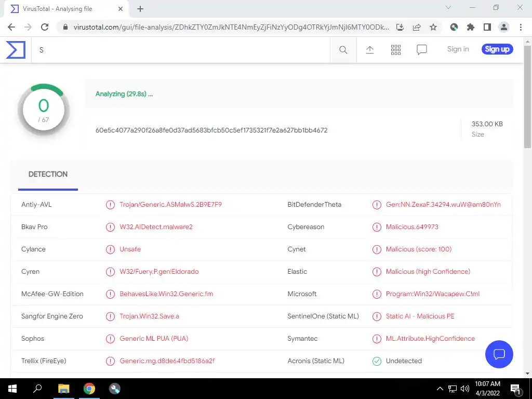Image resolution: width=532 pixels, height=399 pixels.
Task: Click the W32.AIDetect.malware2 result
Action: (x=156, y=227)
